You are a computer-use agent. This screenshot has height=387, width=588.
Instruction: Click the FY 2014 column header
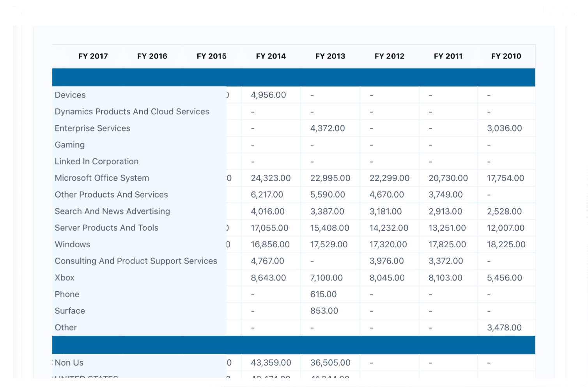pyautogui.click(x=271, y=56)
